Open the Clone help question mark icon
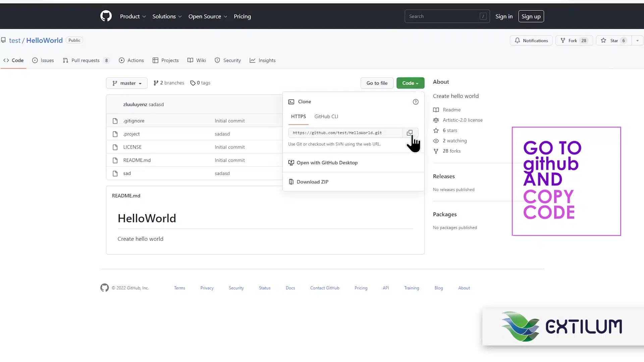644x362 pixels. pos(416,102)
